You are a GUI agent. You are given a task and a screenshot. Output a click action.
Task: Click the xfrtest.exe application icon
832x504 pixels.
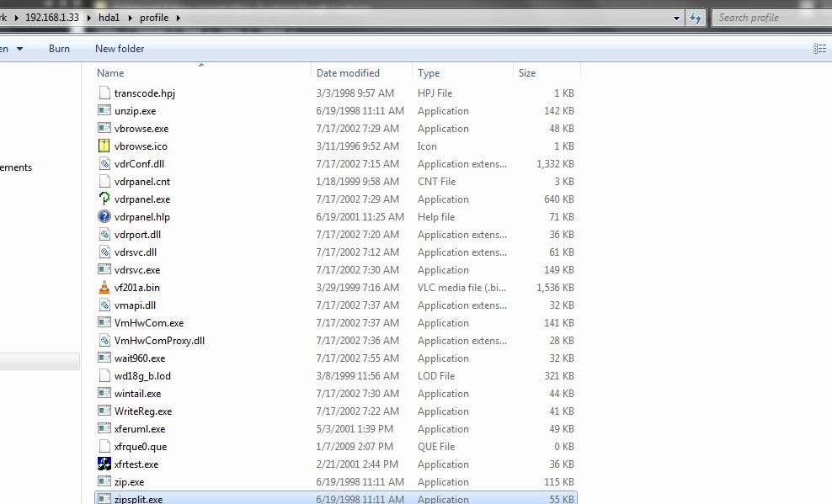click(x=104, y=464)
